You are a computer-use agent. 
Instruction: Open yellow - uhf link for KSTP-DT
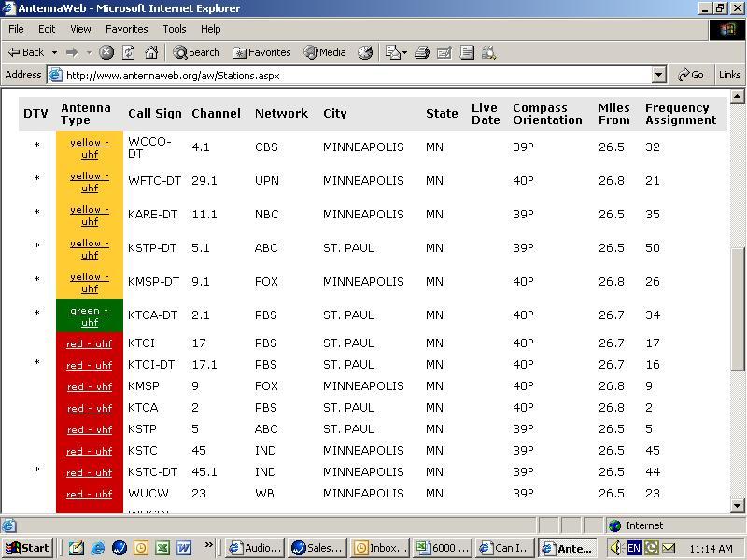point(90,248)
